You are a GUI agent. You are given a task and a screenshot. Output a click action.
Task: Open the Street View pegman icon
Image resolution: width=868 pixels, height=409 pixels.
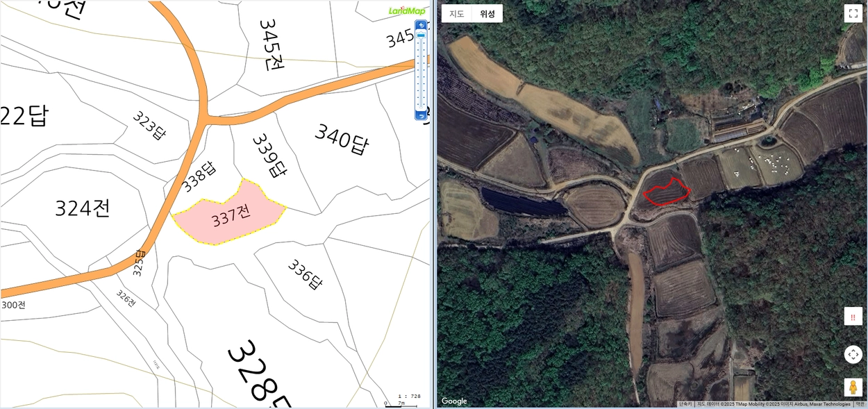(853, 387)
